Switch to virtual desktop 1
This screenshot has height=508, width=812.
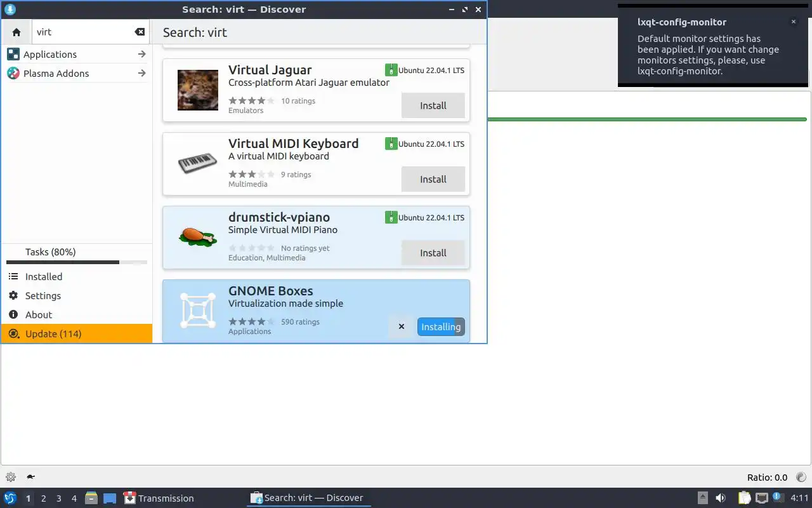click(28, 498)
